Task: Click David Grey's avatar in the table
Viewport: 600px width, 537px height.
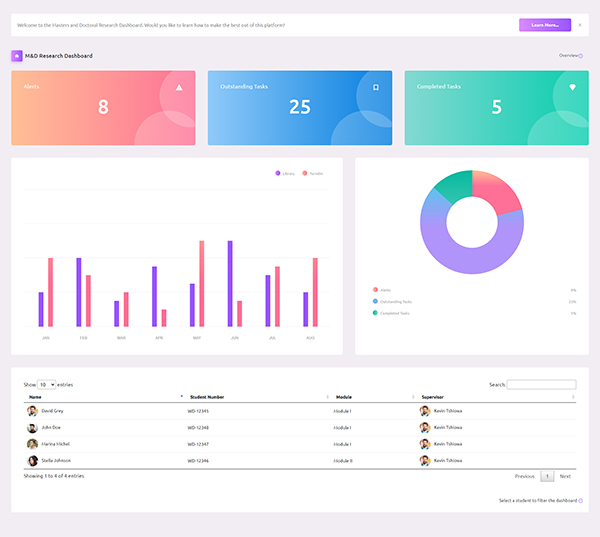Action: (33, 411)
